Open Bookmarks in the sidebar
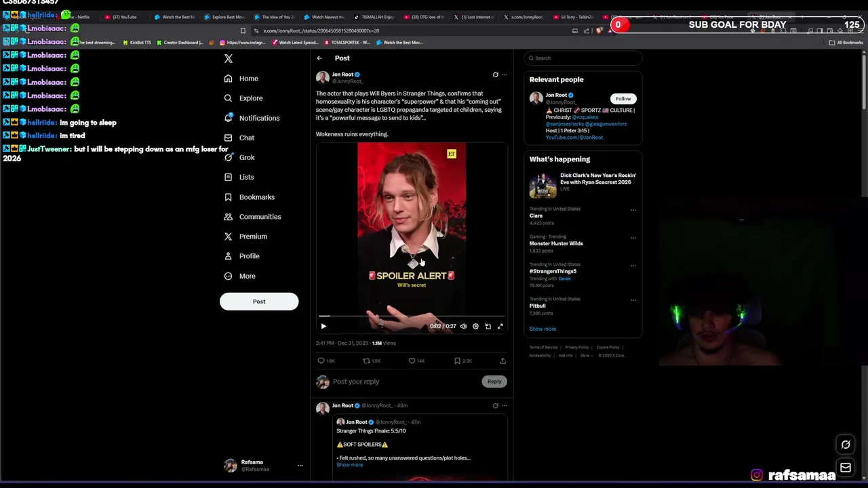This screenshot has width=868, height=488. 250,197
